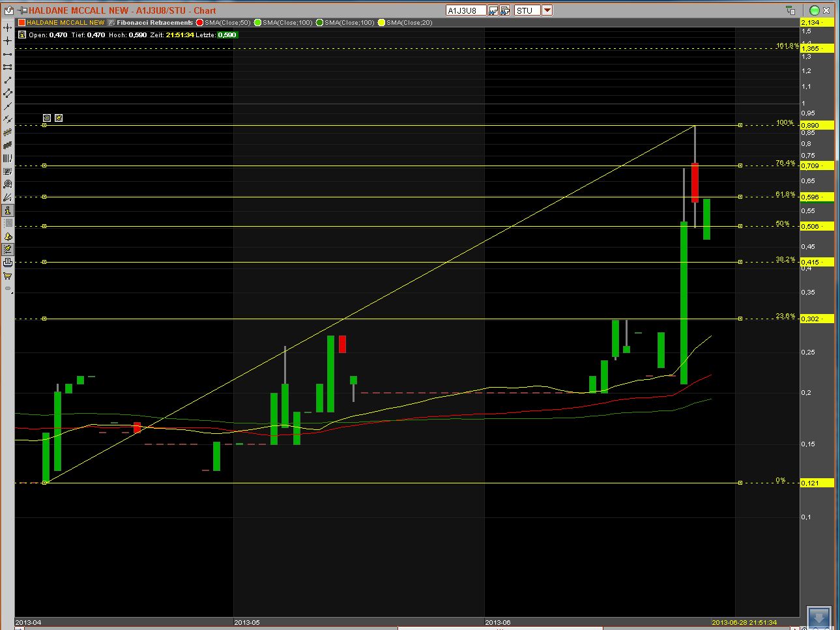
Task: Select the HALDANE MCCALL NEW legend label
Action: [x=65, y=23]
